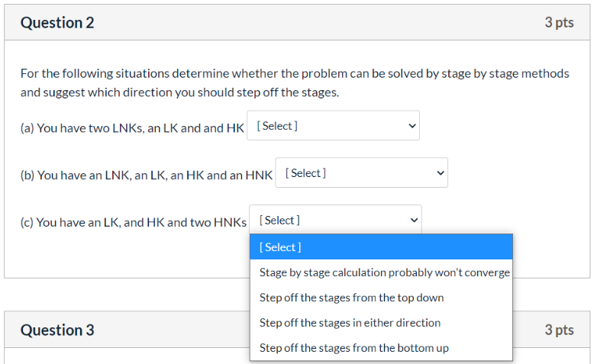Open the dropdown for part (a) two LNKs
The height and width of the screenshot is (364, 597).
coord(333,126)
